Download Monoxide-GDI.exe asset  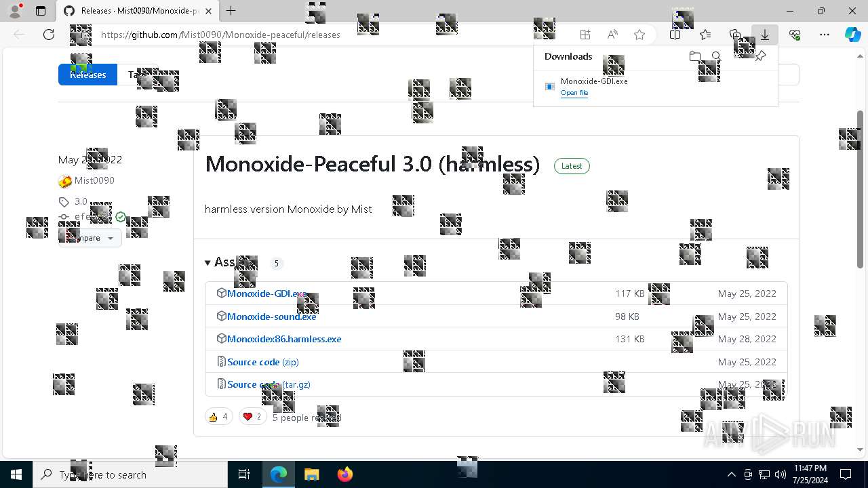[x=267, y=293]
